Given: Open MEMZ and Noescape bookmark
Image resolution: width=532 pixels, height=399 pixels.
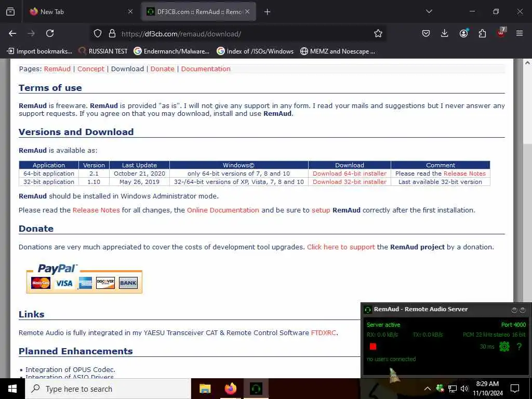Looking at the screenshot, I should [x=338, y=51].
